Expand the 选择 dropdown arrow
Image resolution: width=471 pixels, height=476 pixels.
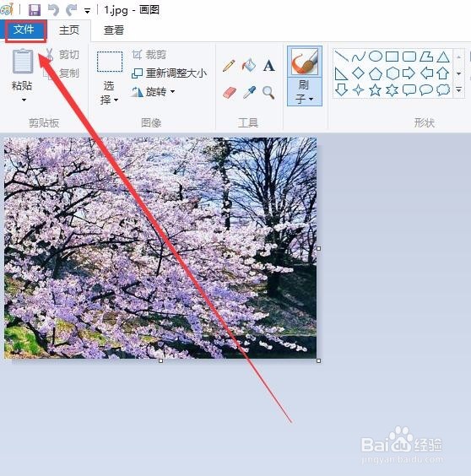click(x=116, y=100)
